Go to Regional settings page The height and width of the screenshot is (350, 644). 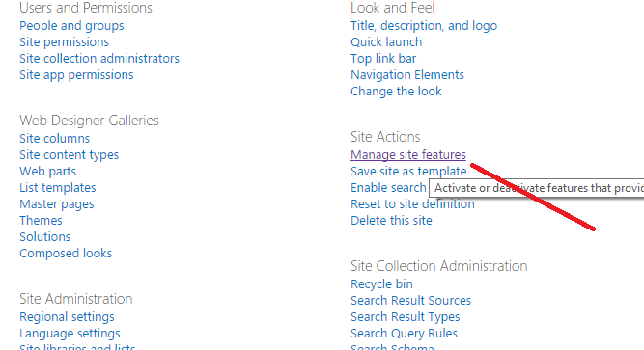click(x=67, y=317)
